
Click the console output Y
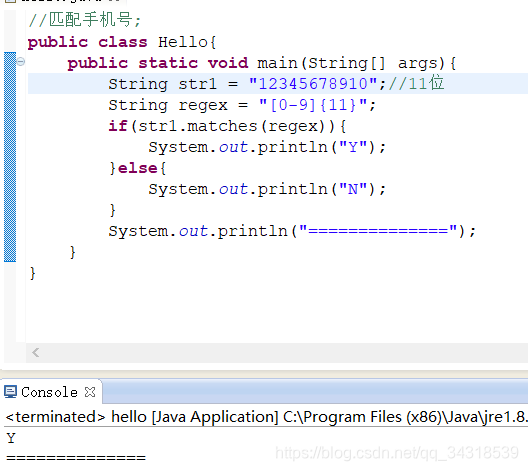11,438
